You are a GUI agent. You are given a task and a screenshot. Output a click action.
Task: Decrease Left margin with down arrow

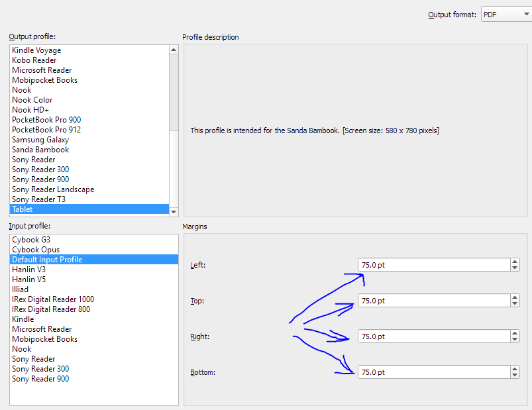click(x=515, y=268)
